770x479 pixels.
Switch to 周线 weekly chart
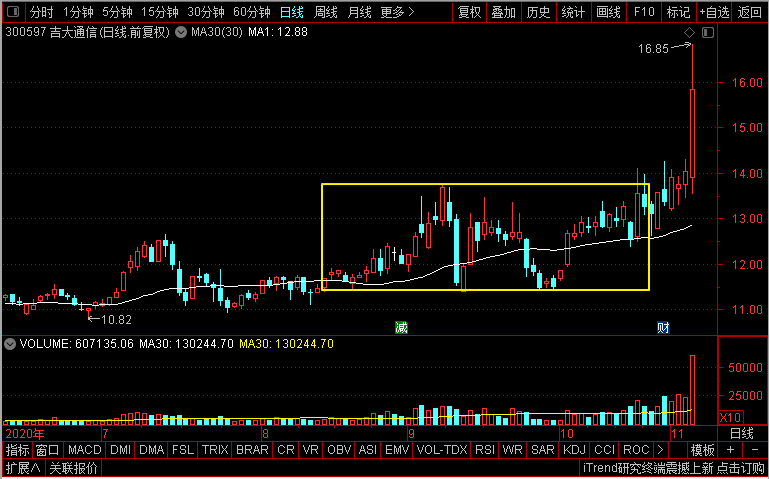click(x=326, y=12)
